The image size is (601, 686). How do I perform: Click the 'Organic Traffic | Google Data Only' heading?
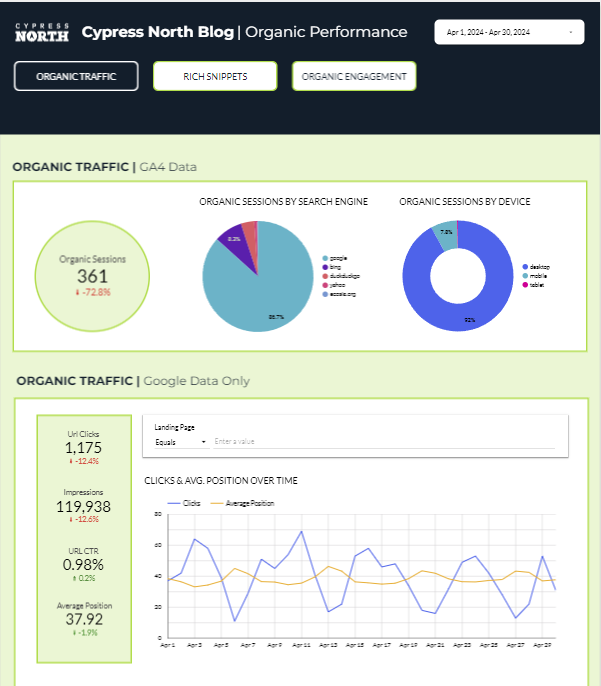click(x=133, y=381)
